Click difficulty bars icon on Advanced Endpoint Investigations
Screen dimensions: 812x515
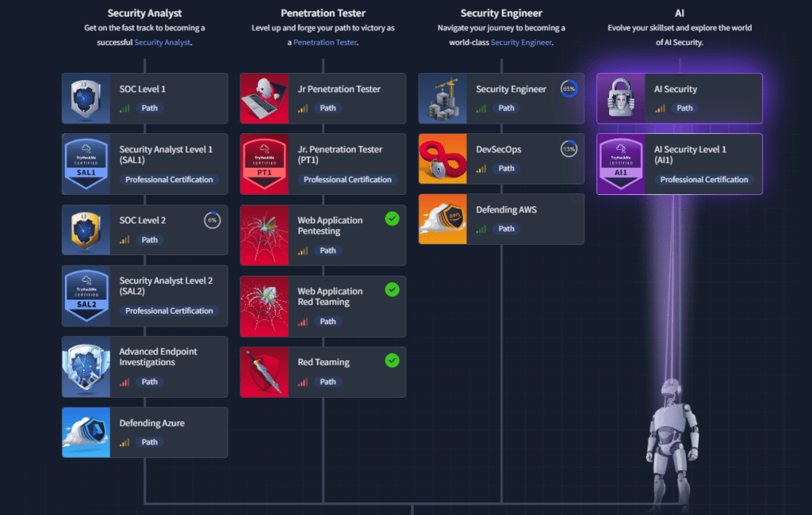point(124,382)
